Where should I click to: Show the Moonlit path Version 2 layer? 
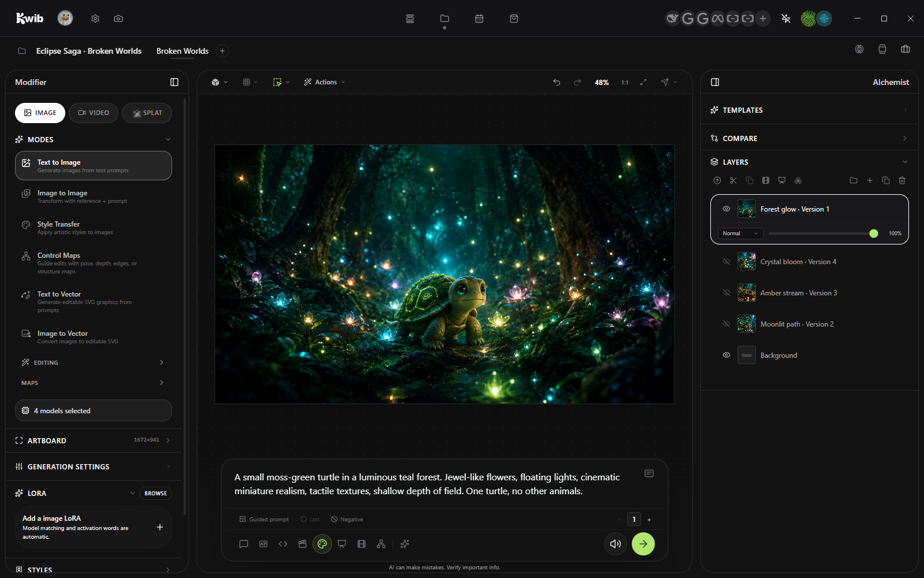tap(726, 324)
